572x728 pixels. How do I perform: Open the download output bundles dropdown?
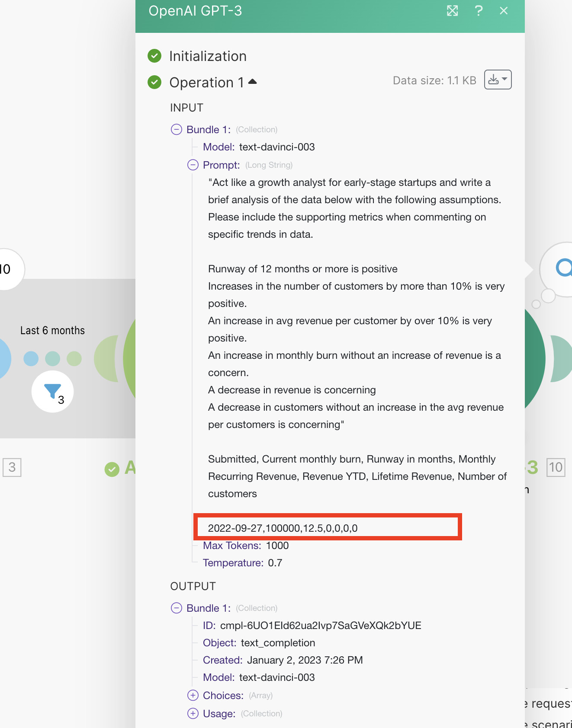click(498, 80)
